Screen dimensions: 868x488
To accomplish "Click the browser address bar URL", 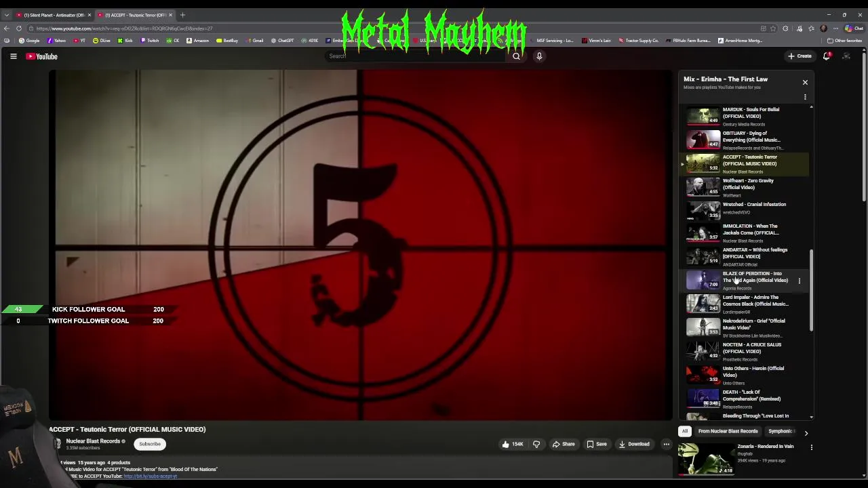I will point(125,28).
